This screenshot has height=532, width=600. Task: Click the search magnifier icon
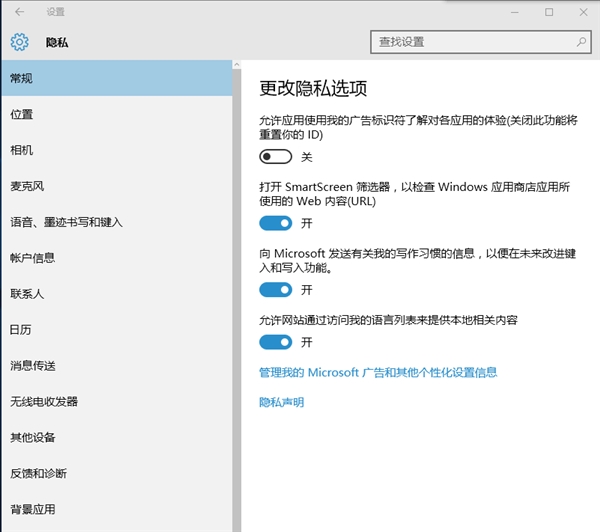(x=580, y=42)
